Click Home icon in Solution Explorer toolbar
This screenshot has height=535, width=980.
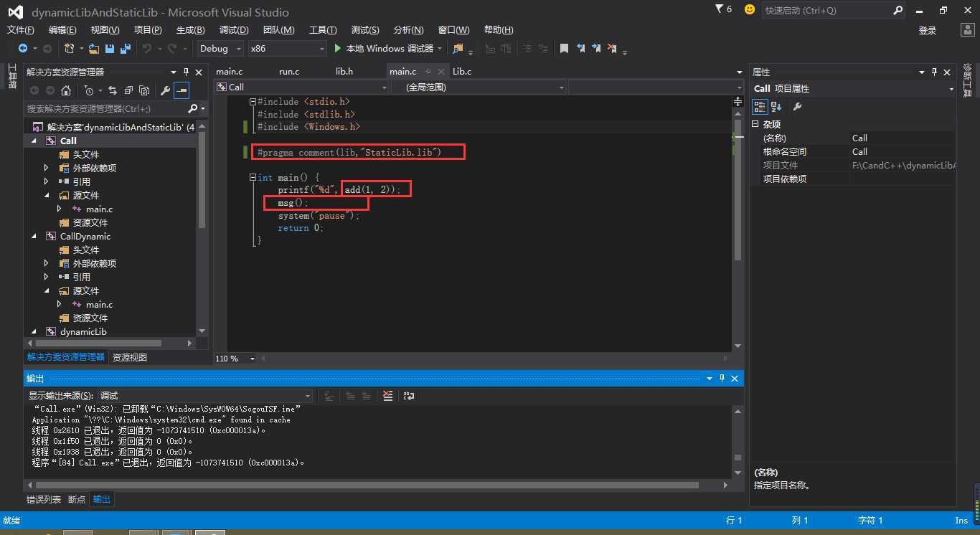click(x=66, y=90)
